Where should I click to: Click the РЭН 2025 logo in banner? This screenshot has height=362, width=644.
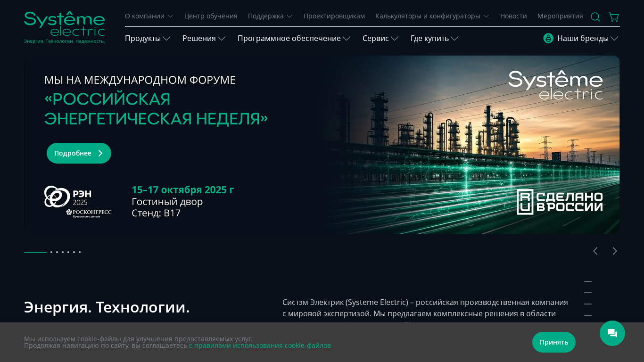[x=78, y=202]
